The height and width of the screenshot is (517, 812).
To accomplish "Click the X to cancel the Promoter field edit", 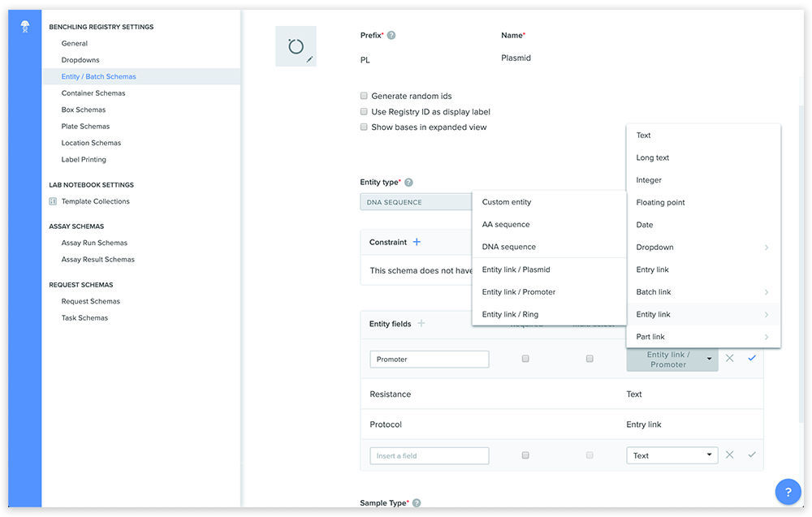I will pos(730,358).
